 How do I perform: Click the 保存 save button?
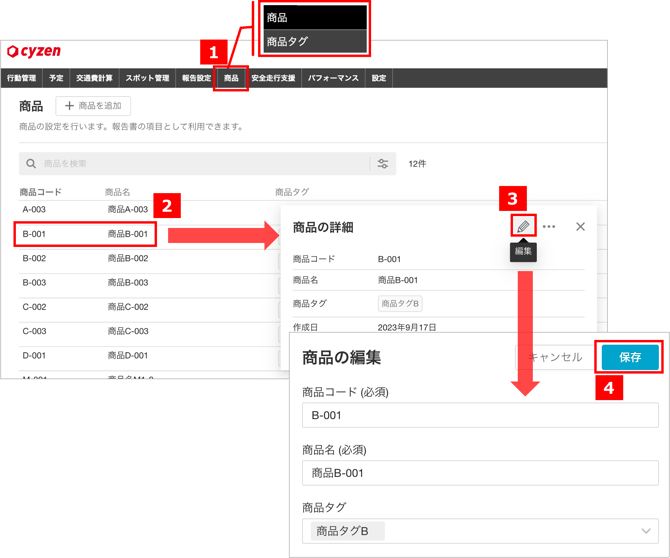tap(630, 357)
